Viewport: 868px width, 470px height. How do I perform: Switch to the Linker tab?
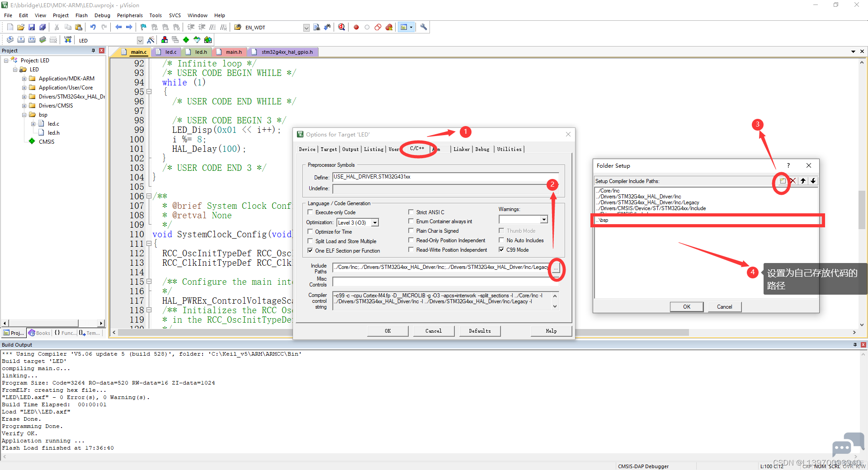[462, 149]
